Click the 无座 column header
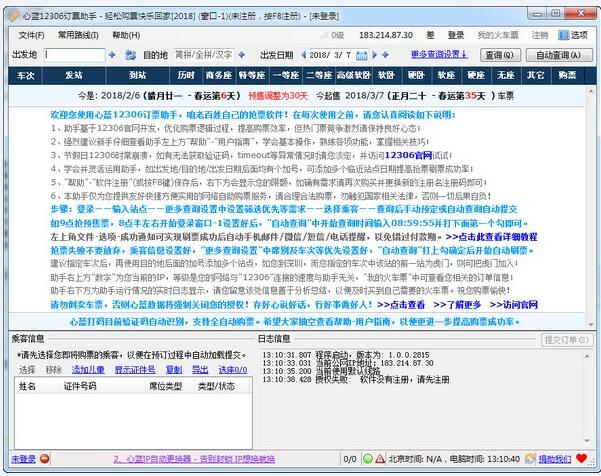The width and height of the screenshot is (601, 476). 506,75
